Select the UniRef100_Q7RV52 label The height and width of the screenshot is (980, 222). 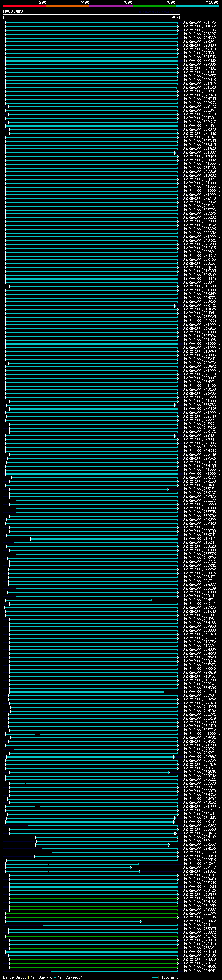click(x=199, y=569)
